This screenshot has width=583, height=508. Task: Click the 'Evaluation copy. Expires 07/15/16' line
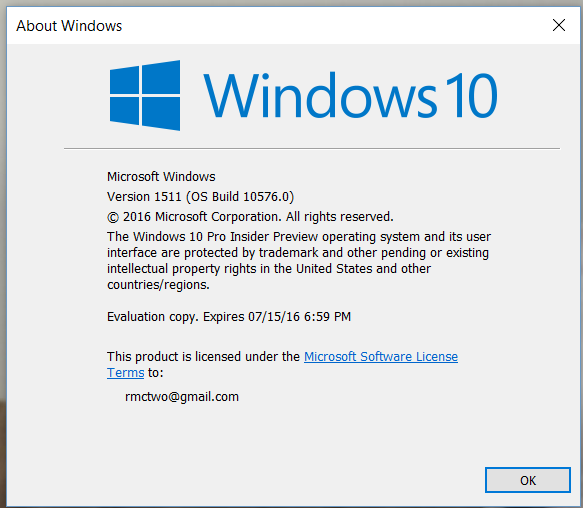point(229,316)
